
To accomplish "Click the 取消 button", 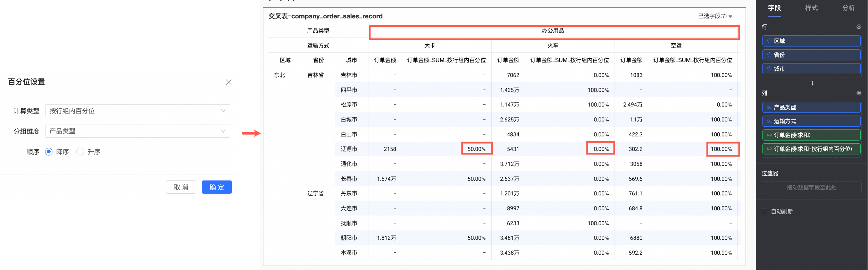I will click(x=181, y=187).
